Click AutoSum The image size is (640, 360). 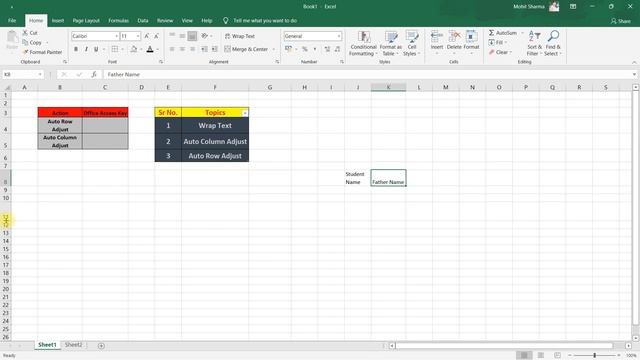point(502,33)
